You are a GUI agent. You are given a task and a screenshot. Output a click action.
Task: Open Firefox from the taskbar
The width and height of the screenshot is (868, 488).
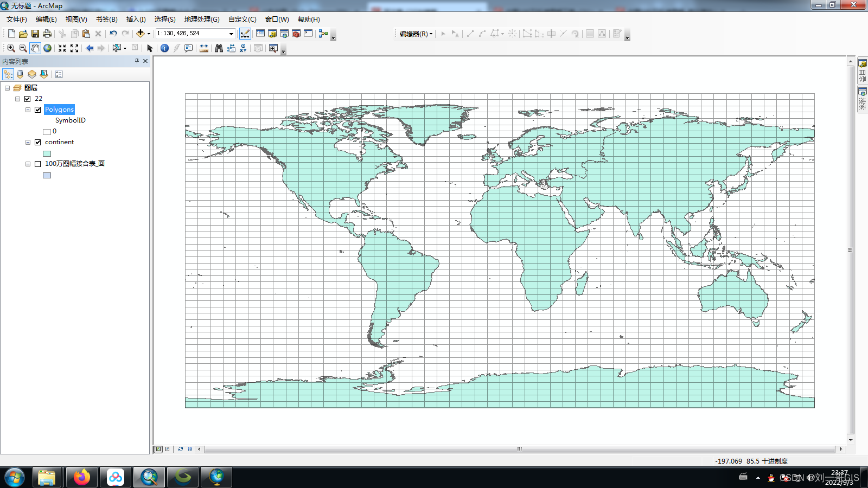point(82,477)
